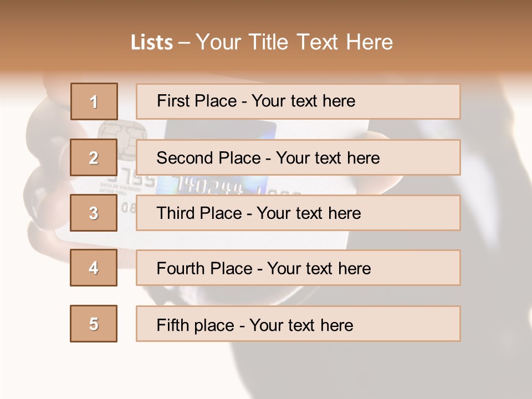Click the number 3 box

94,213
